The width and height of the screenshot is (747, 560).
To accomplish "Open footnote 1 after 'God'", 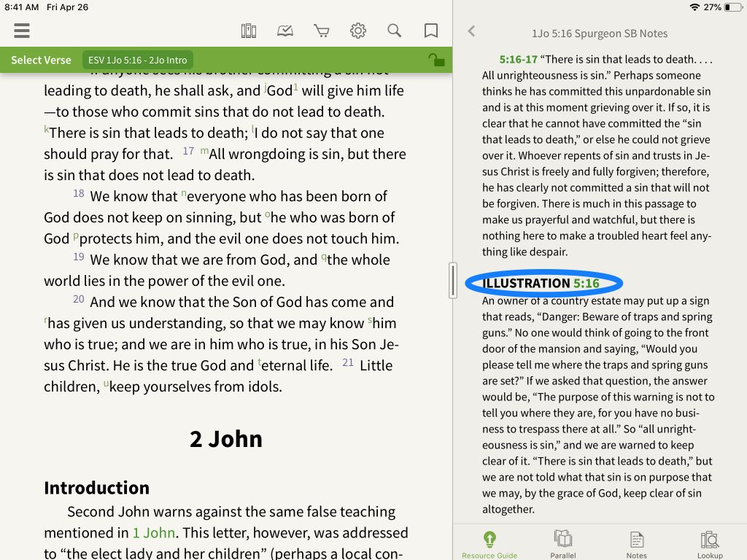I will (295, 87).
